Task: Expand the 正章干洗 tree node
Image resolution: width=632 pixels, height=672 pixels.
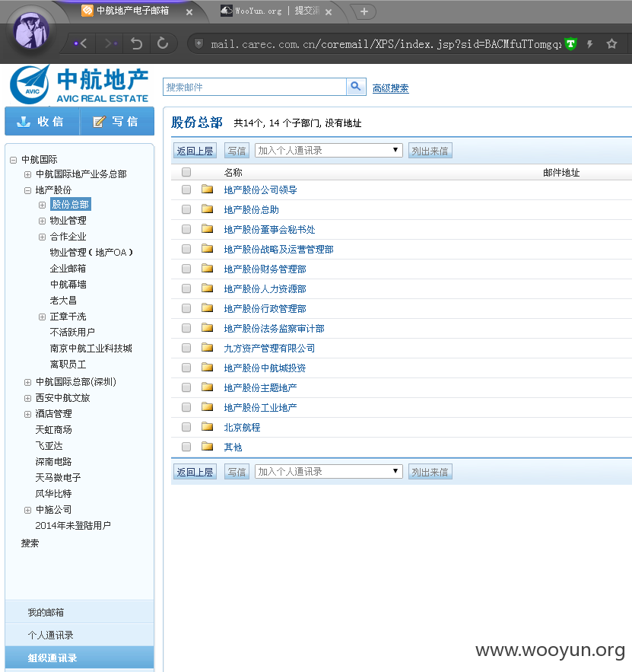Action: tap(42, 317)
